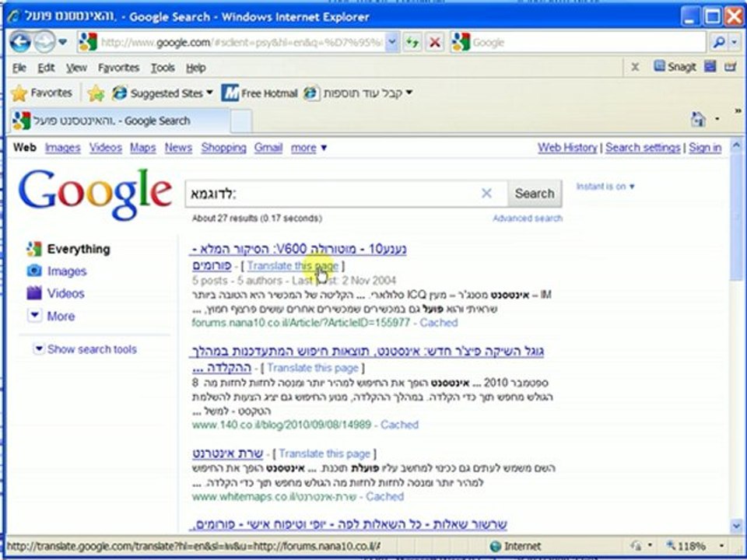Open the Tools menu
The image size is (747, 560).
163,68
